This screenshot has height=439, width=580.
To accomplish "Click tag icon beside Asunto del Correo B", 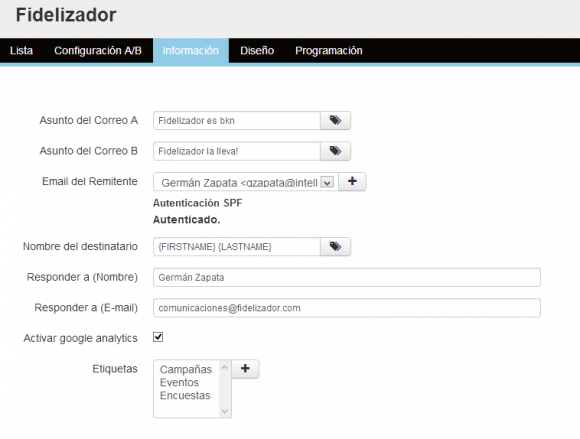I will [335, 151].
